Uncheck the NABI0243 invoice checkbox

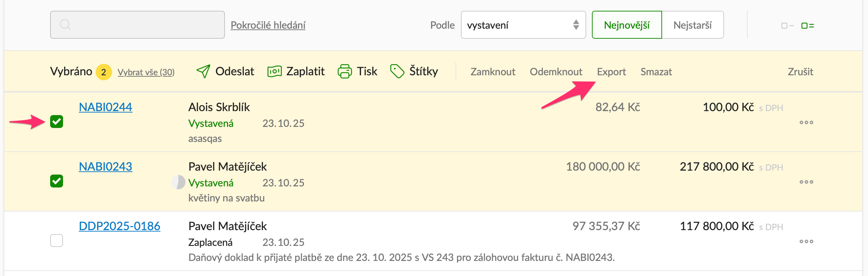[x=56, y=182]
